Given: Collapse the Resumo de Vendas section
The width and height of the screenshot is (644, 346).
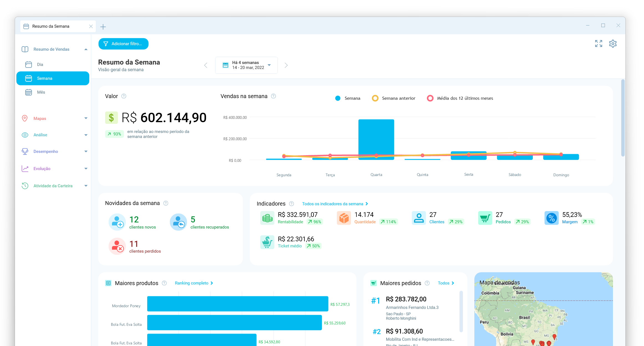Looking at the screenshot, I should (x=86, y=49).
